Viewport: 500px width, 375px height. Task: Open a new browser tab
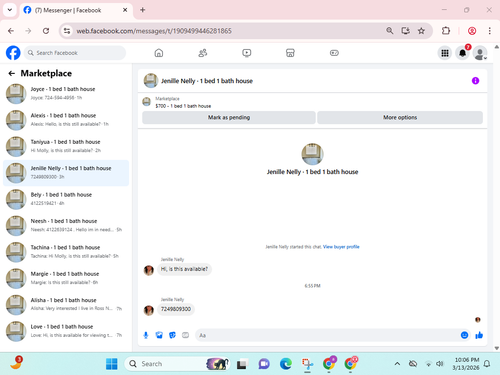coord(143,10)
